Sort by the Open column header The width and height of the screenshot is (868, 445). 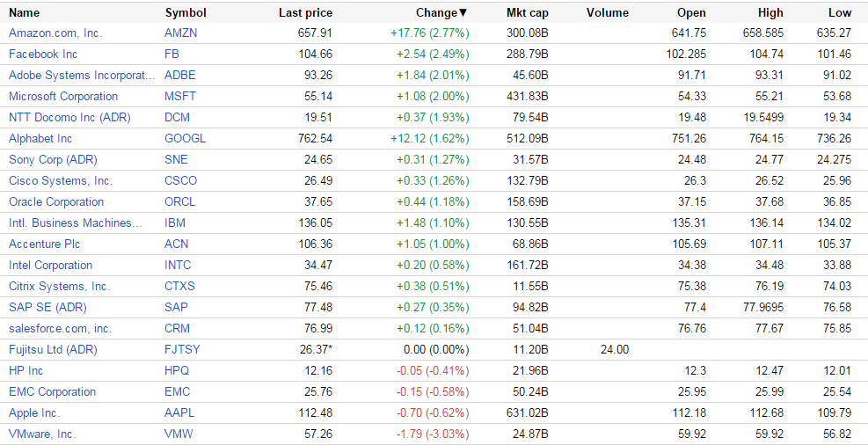tap(691, 12)
